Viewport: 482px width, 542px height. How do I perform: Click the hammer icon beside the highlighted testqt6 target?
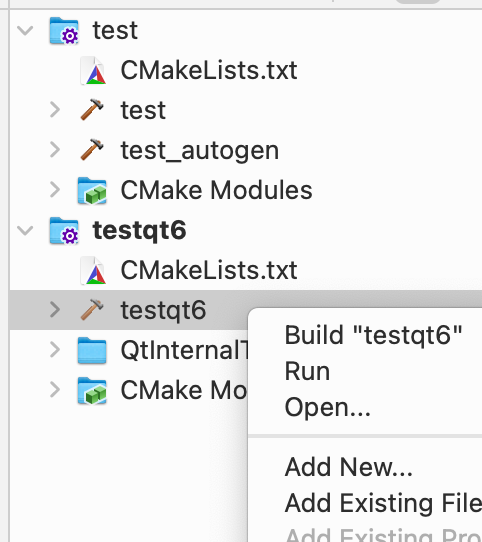(x=92, y=309)
